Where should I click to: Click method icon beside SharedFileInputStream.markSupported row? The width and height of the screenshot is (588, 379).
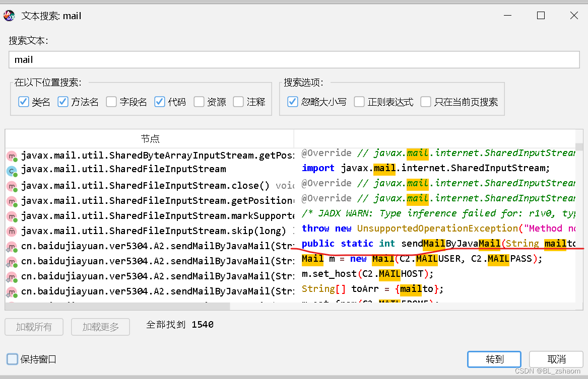point(12,216)
